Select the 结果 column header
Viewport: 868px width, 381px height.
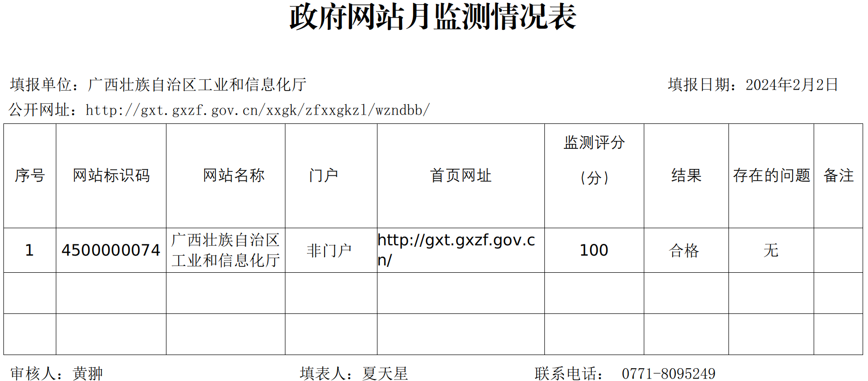(686, 175)
